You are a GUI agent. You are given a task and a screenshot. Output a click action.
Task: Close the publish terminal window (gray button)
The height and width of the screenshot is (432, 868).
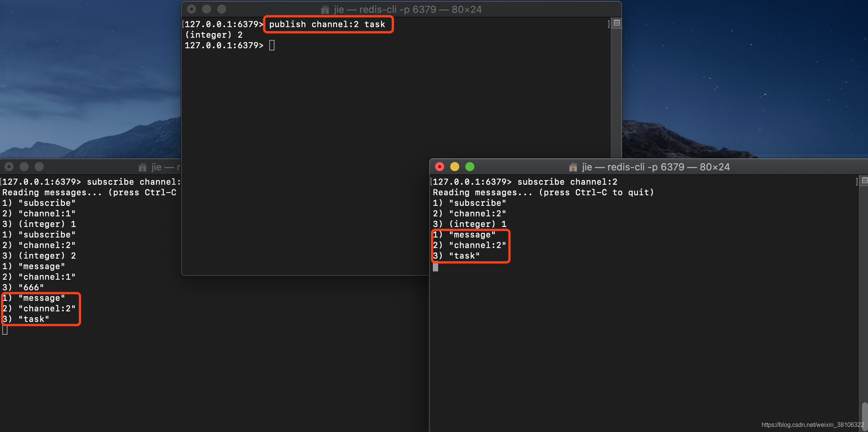pos(192,9)
